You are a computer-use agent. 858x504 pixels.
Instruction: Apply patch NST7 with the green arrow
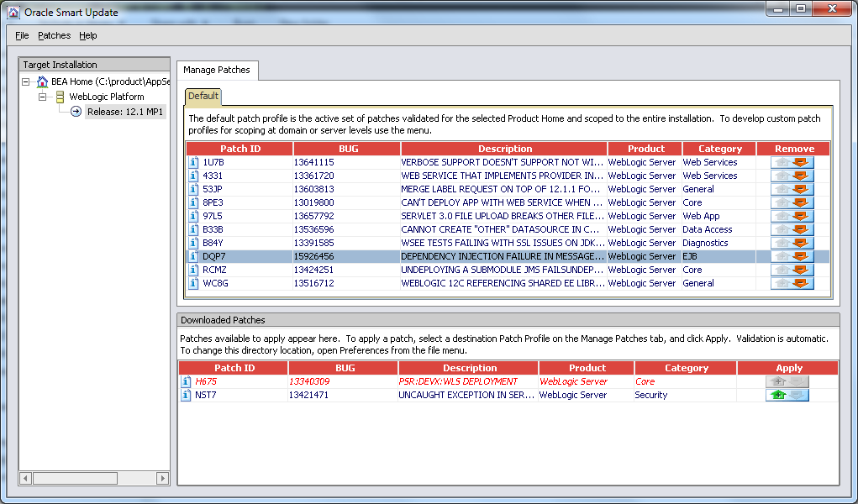[x=777, y=395]
